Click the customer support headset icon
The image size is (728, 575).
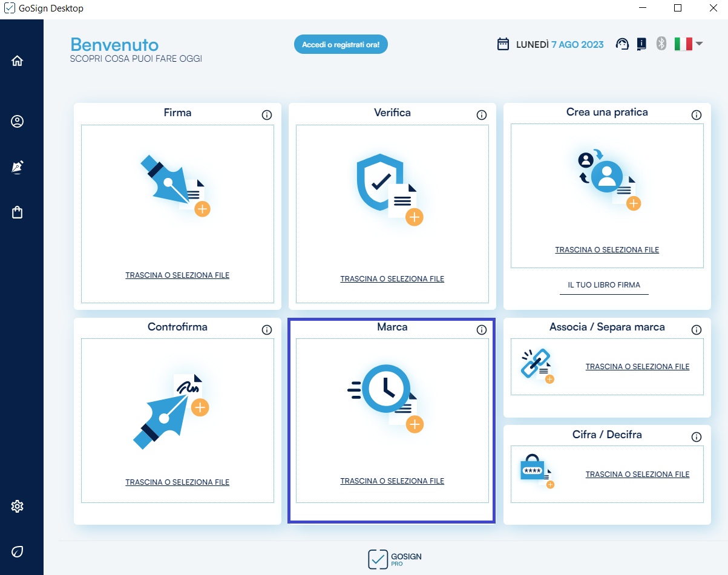pyautogui.click(x=622, y=44)
